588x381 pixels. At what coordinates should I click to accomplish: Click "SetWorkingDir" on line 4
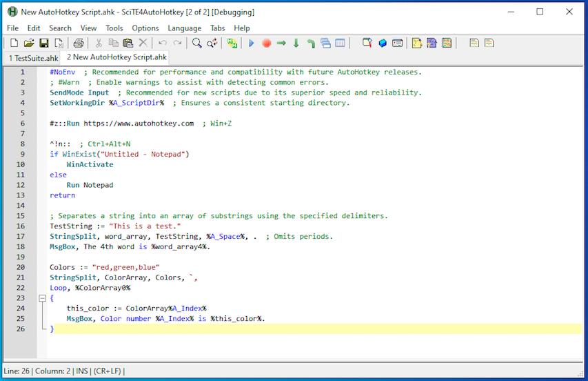click(x=77, y=103)
